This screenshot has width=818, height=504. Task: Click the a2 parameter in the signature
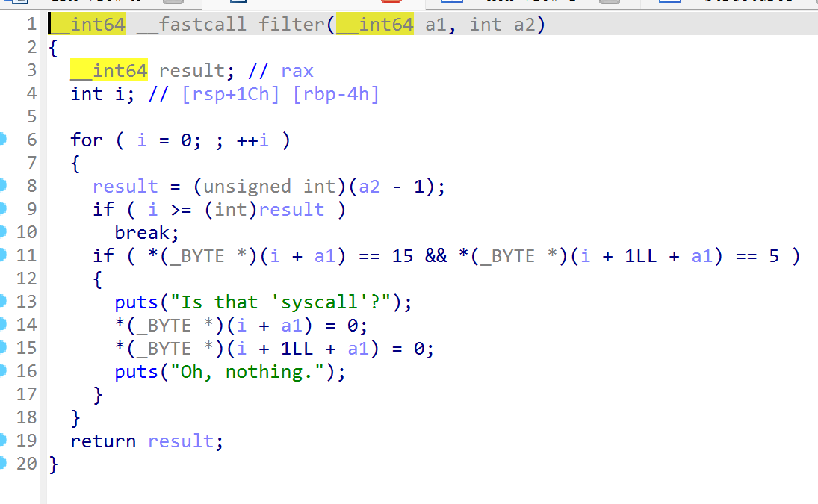[x=524, y=25]
